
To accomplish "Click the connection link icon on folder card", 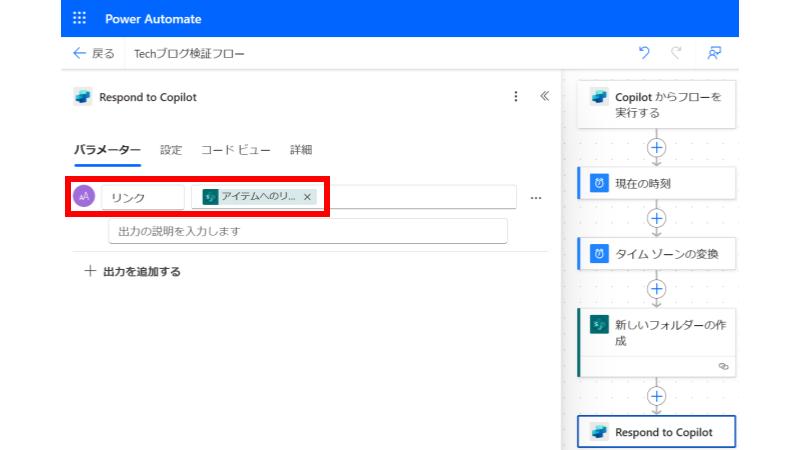I will click(723, 366).
